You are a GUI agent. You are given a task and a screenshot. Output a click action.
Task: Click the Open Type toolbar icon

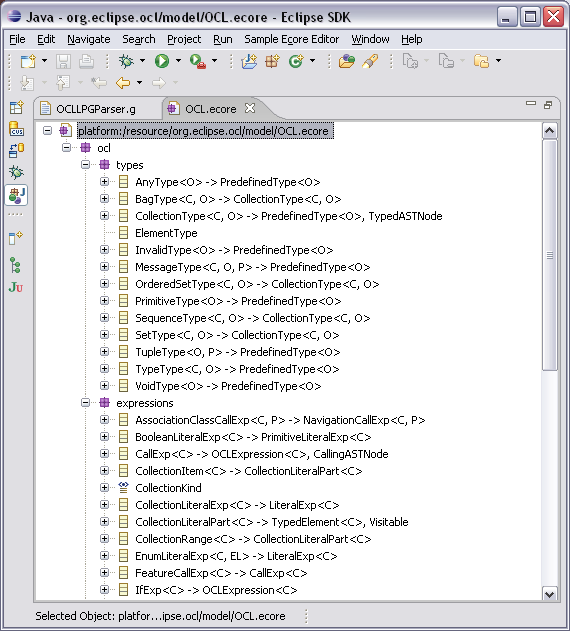click(346, 61)
